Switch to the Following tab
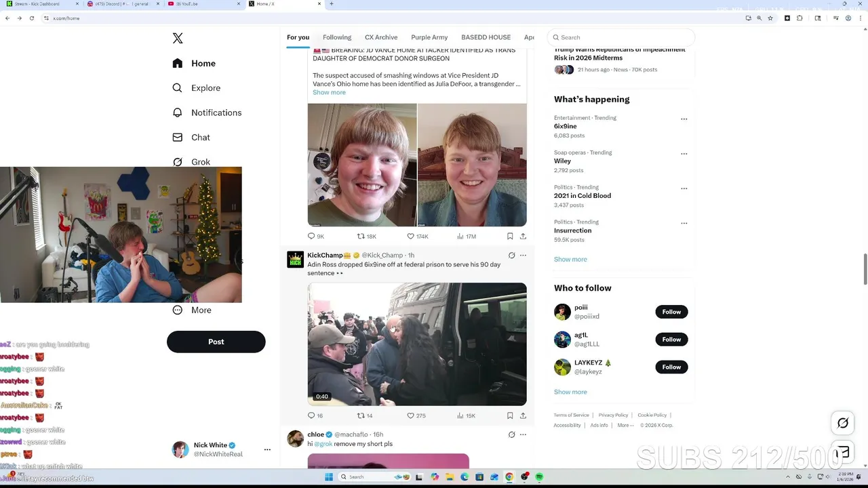The image size is (868, 488). (x=337, y=37)
